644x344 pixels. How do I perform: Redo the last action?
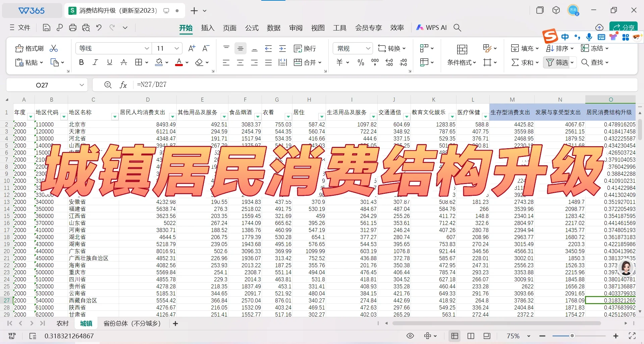[x=112, y=28]
